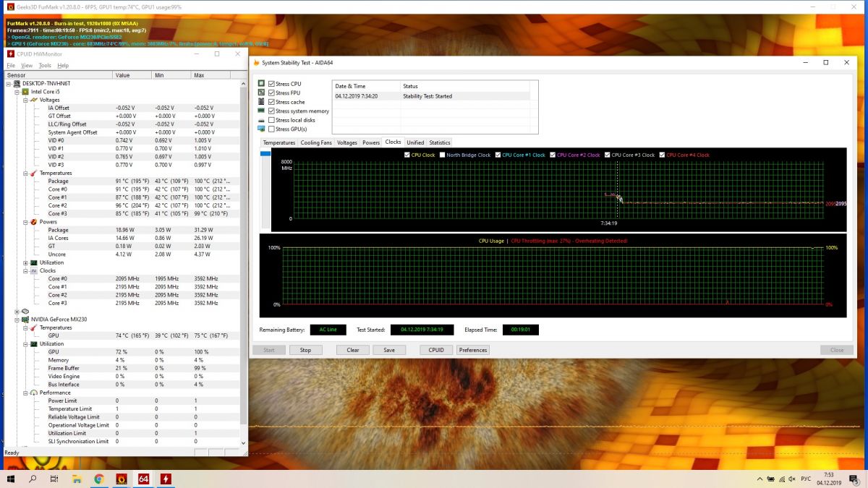Click Performance gauge icon under MX230
868x488 pixels.
click(x=34, y=393)
